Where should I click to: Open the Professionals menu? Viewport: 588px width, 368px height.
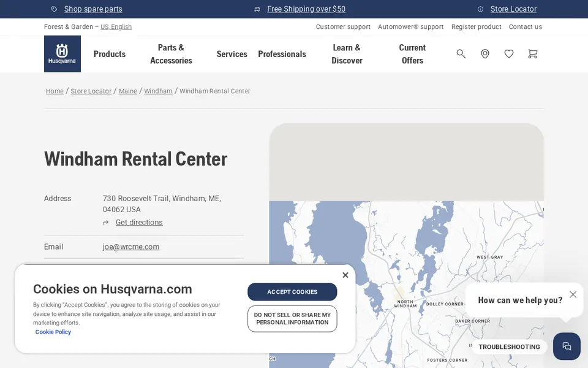click(282, 54)
